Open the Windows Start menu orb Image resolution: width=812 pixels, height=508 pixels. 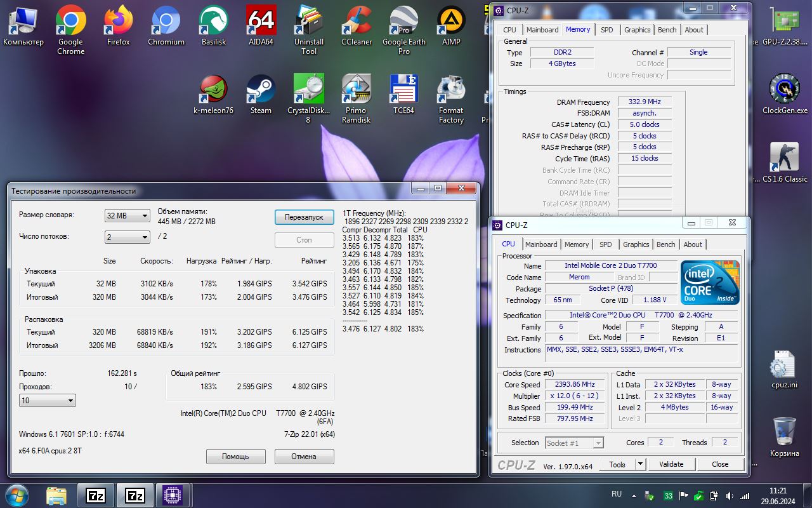pos(16,495)
